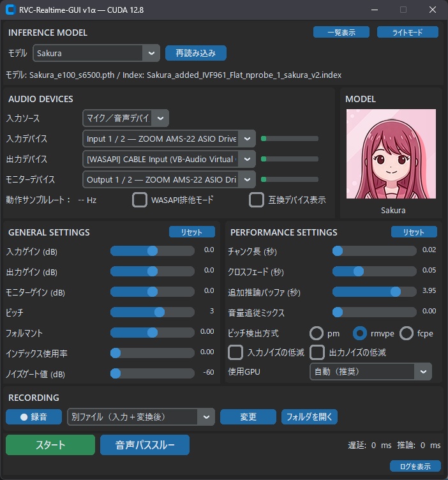Click the フォルマント slider handle

153,333
